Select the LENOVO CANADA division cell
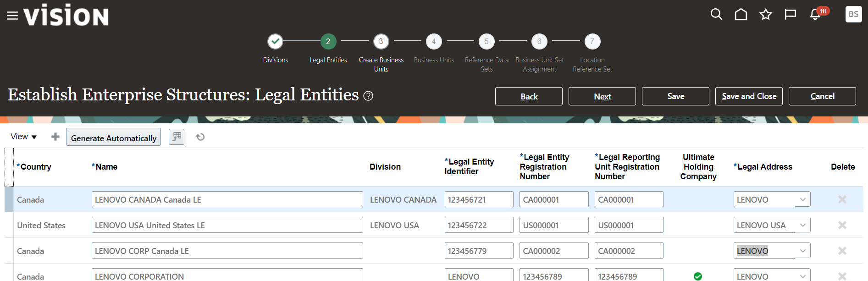The width and height of the screenshot is (868, 281). tap(403, 199)
